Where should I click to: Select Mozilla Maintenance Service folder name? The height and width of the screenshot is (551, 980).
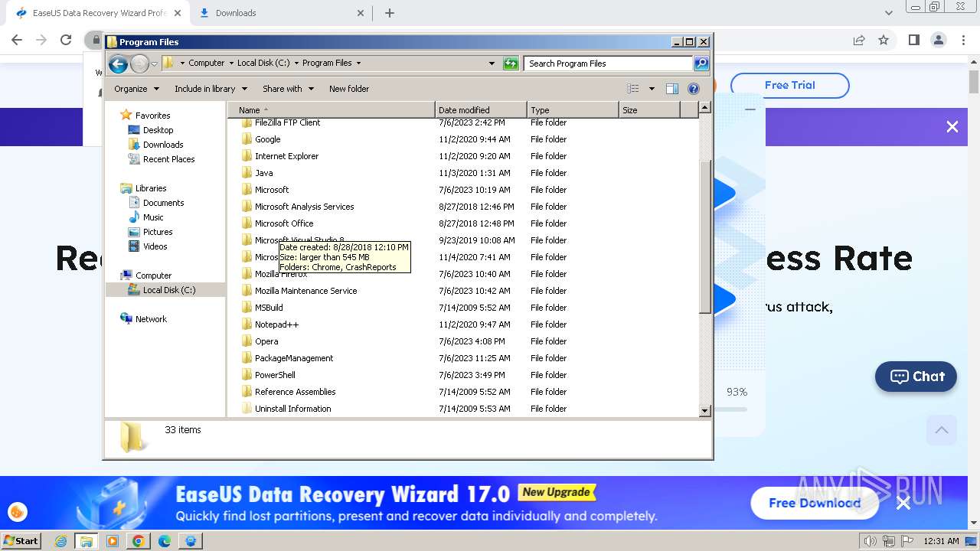[x=305, y=291]
